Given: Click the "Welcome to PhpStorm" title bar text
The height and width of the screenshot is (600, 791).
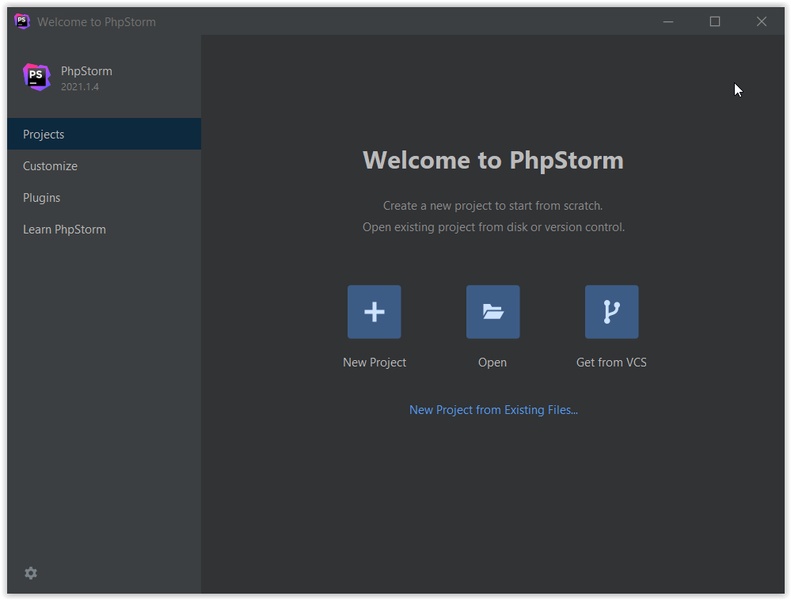Looking at the screenshot, I should click(96, 22).
